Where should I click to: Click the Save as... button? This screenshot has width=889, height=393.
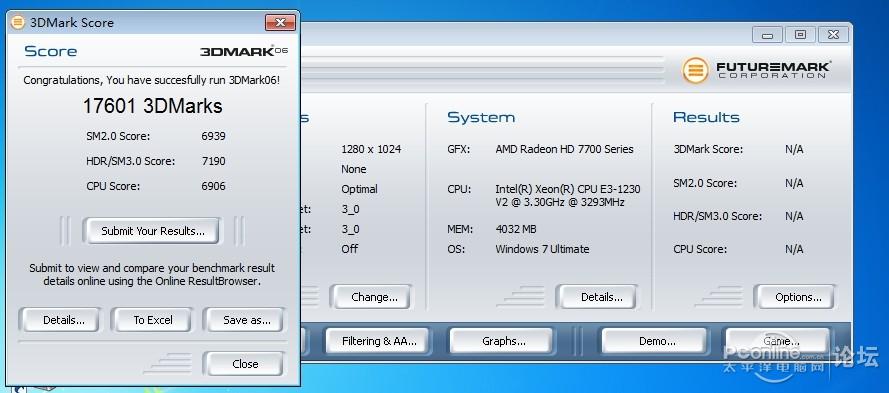coord(244,320)
